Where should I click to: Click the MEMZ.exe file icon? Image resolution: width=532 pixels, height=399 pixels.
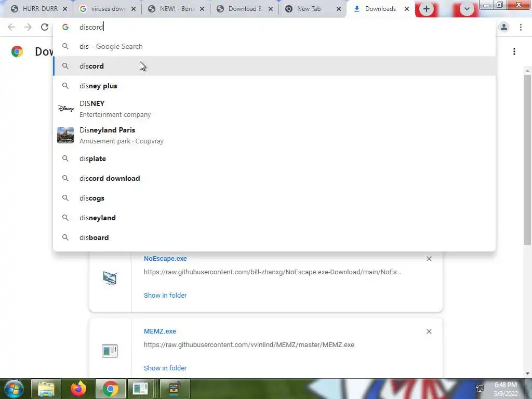(110, 351)
